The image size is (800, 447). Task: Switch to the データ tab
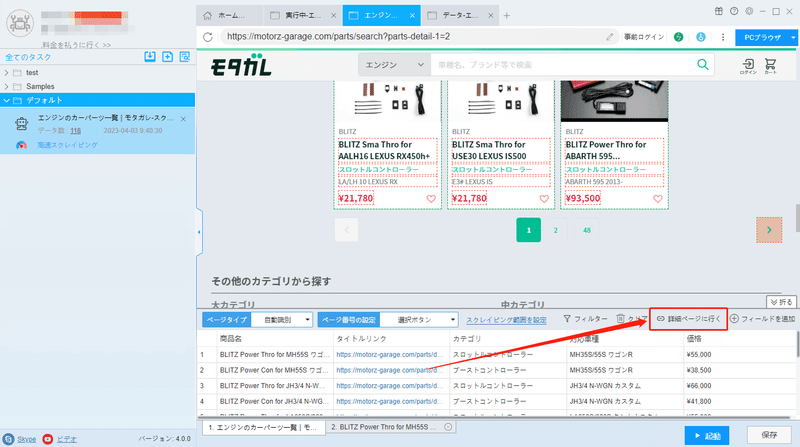[459, 15]
